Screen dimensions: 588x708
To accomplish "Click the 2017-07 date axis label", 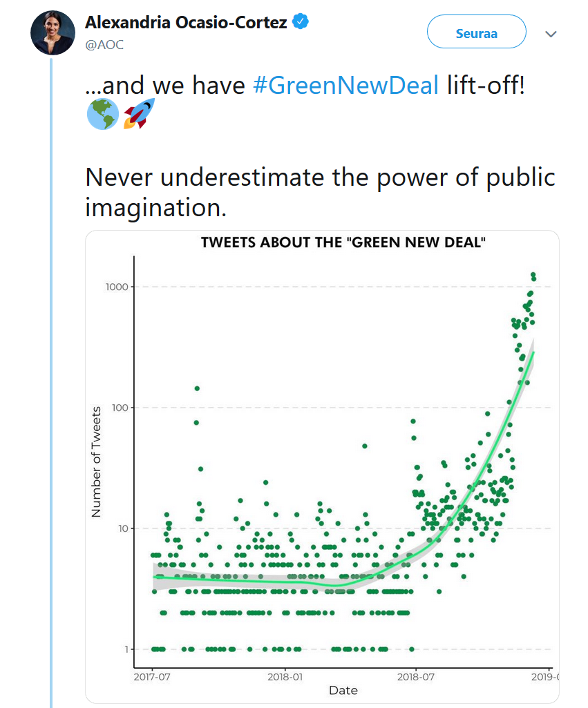I will click(152, 677).
